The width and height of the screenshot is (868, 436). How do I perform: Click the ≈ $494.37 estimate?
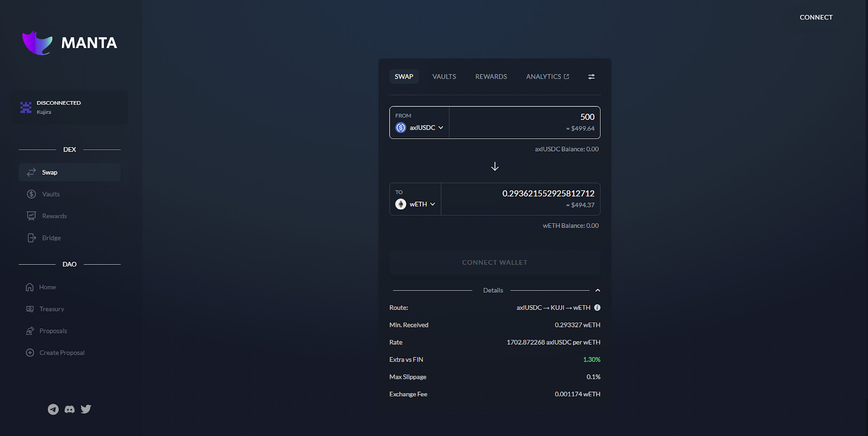click(x=580, y=205)
